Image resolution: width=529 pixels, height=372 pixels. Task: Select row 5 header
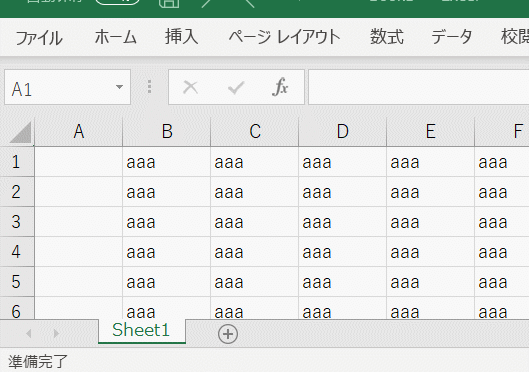(17, 282)
